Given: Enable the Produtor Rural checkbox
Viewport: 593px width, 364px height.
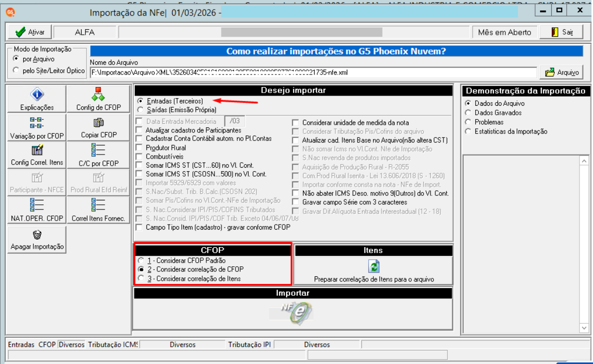Looking at the screenshot, I should pos(139,148).
